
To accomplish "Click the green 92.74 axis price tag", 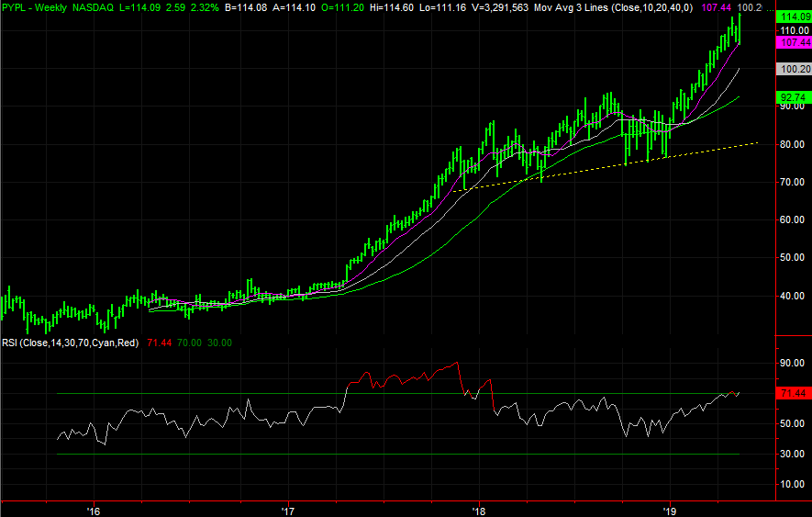I will 795,97.
